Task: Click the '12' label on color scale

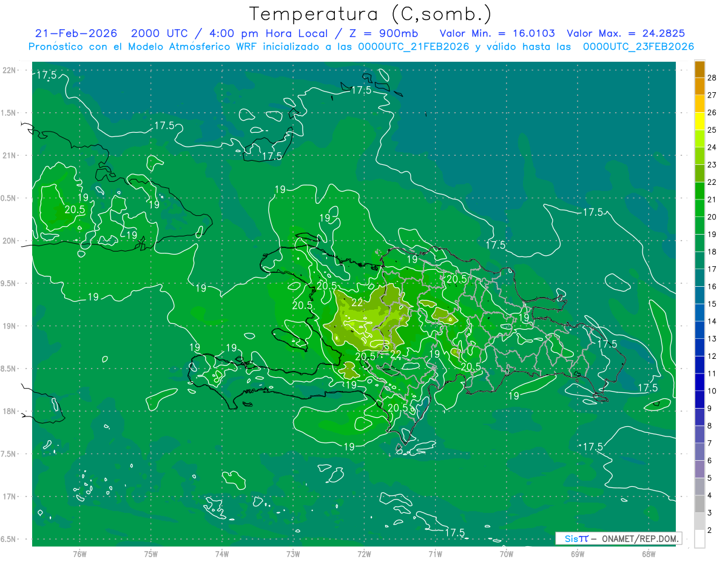Action: pos(712,356)
